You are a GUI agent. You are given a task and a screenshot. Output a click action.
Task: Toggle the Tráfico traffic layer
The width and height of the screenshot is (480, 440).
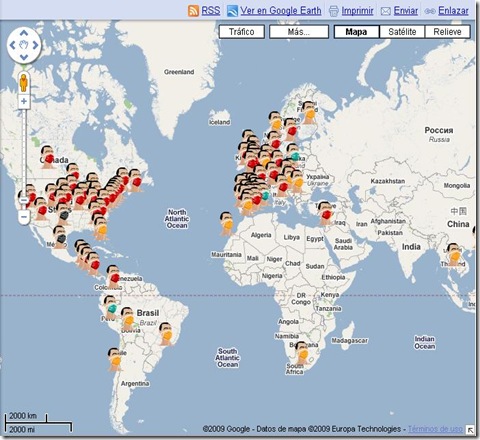pos(242,32)
